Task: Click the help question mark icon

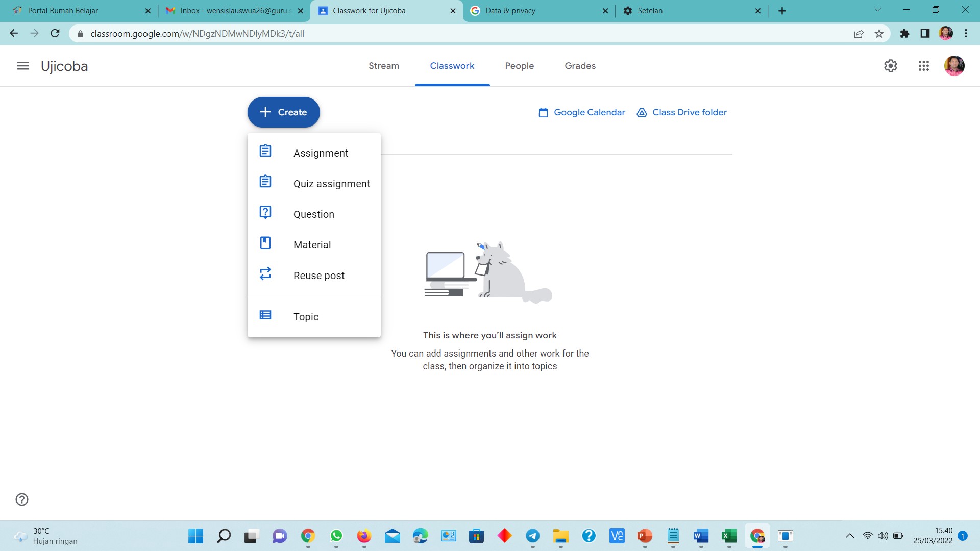Action: (x=22, y=499)
